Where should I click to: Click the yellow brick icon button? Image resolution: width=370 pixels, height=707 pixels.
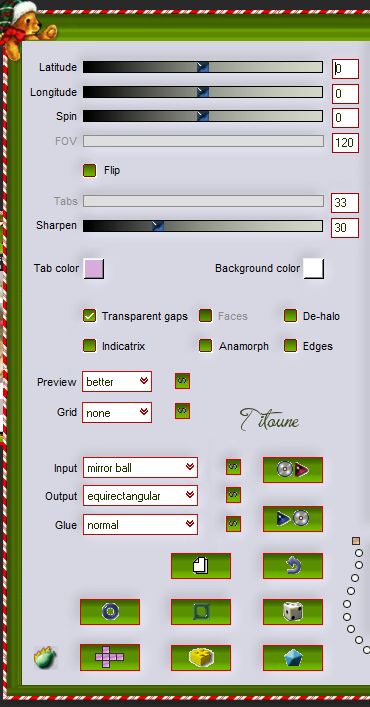click(201, 658)
